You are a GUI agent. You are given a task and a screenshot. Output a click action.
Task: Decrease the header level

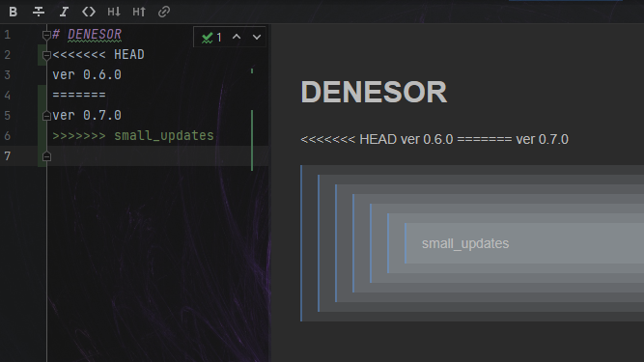114,12
